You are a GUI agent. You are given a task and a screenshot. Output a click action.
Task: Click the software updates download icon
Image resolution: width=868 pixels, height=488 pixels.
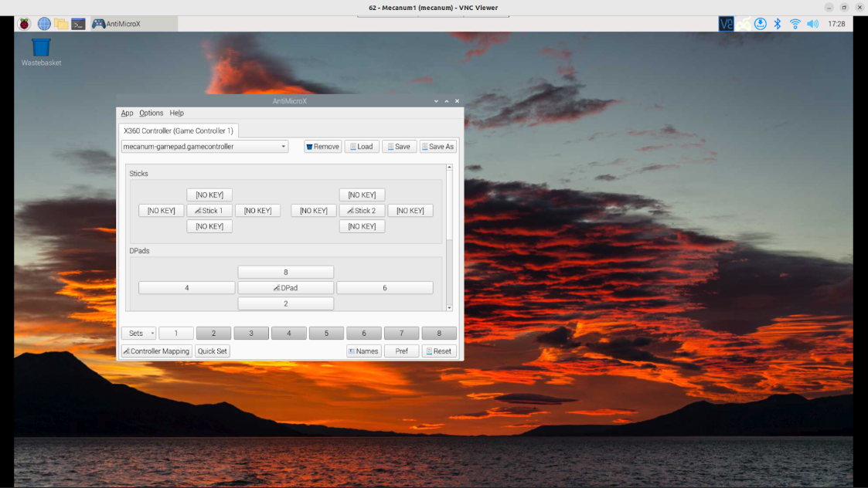coord(761,24)
